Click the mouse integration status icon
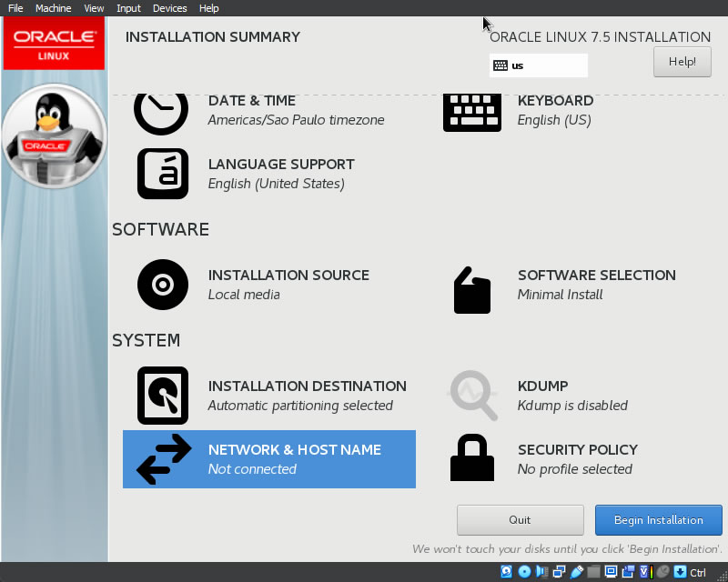 (663, 571)
